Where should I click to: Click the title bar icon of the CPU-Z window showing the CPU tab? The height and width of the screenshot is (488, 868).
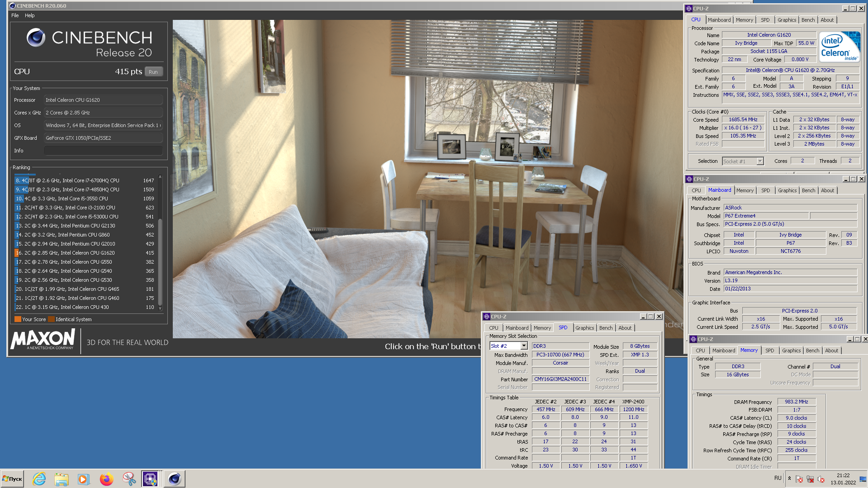coord(689,9)
